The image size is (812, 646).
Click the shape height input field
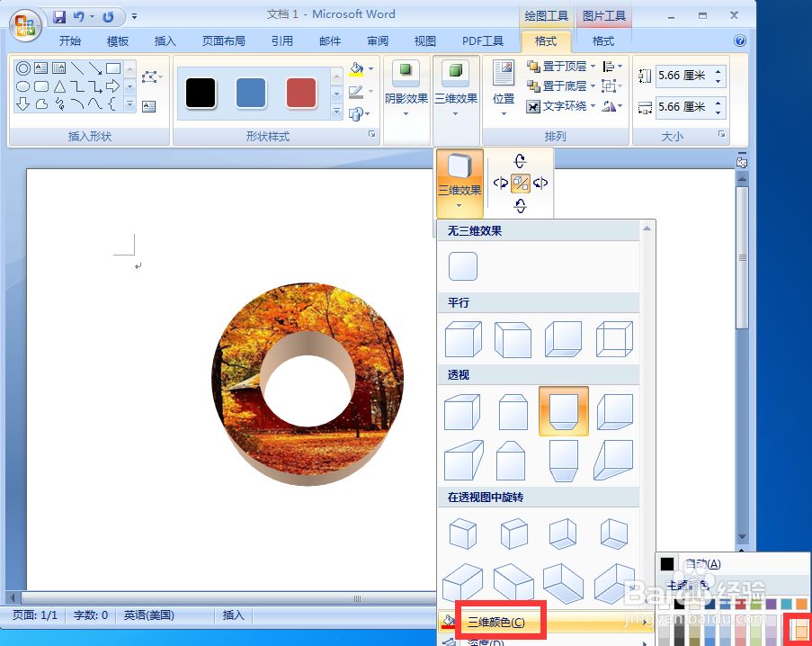pyautogui.click(x=684, y=76)
